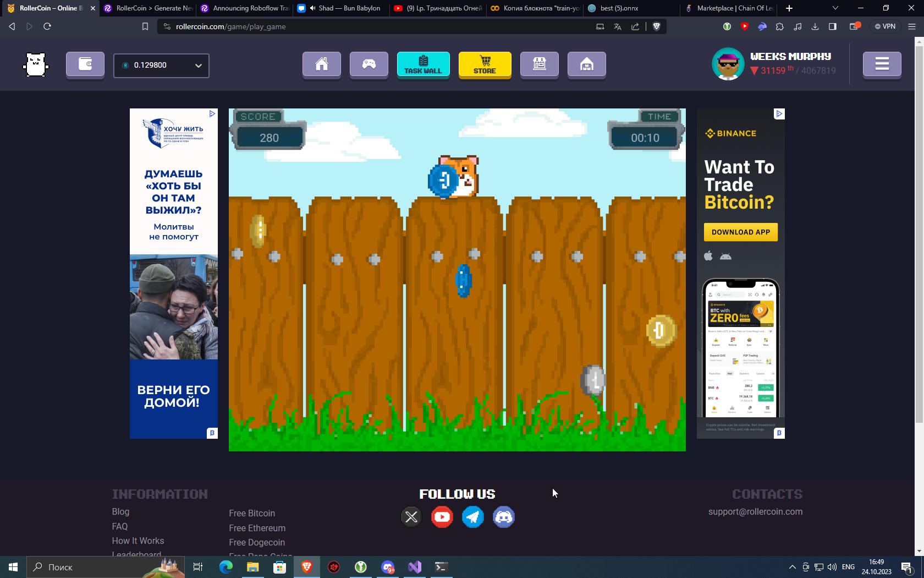Open Microsoft Edge from taskbar
This screenshot has width=924, height=578.
click(x=226, y=567)
